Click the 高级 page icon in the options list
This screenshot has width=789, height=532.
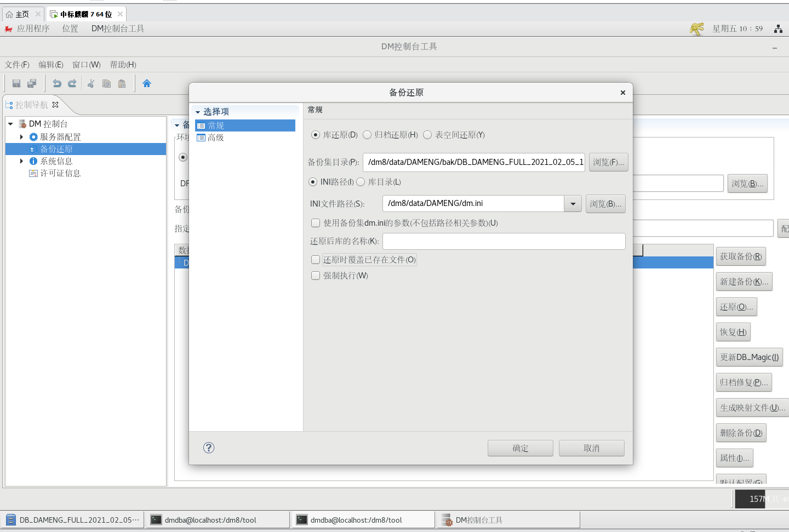(x=201, y=138)
